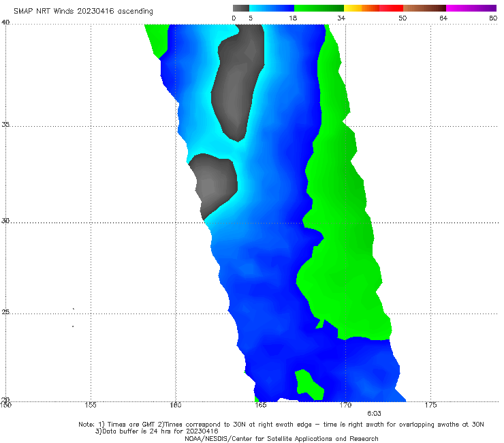Click the blue 5-18 segment of the color bar
The width and height of the screenshot is (504, 443).
tap(272, 8)
